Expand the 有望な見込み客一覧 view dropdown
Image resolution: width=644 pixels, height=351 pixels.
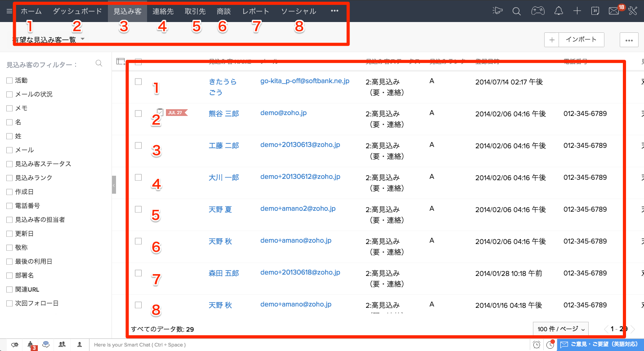coord(83,40)
